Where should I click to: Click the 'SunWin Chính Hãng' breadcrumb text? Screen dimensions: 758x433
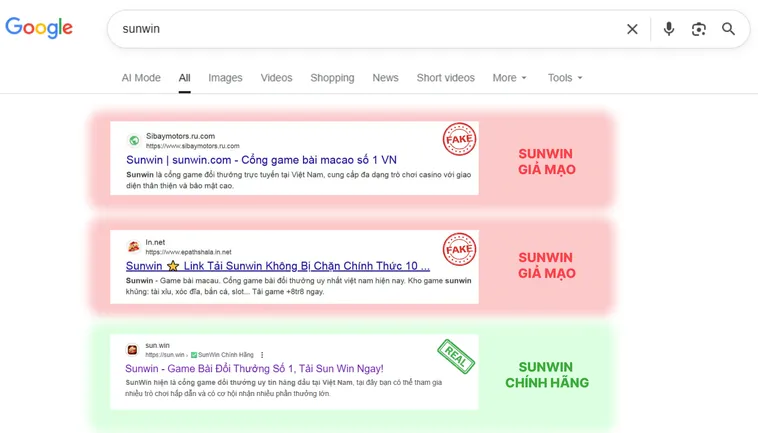point(226,355)
